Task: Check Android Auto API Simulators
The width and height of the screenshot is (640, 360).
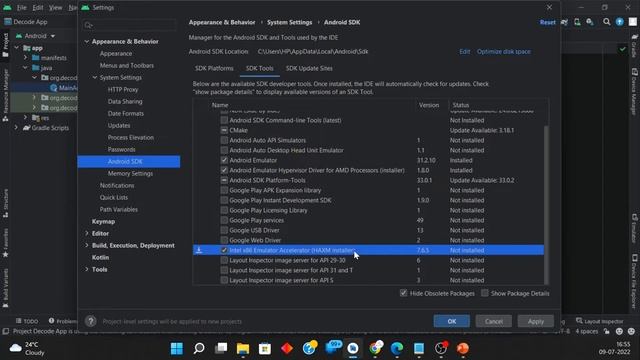Action: pyautogui.click(x=224, y=140)
